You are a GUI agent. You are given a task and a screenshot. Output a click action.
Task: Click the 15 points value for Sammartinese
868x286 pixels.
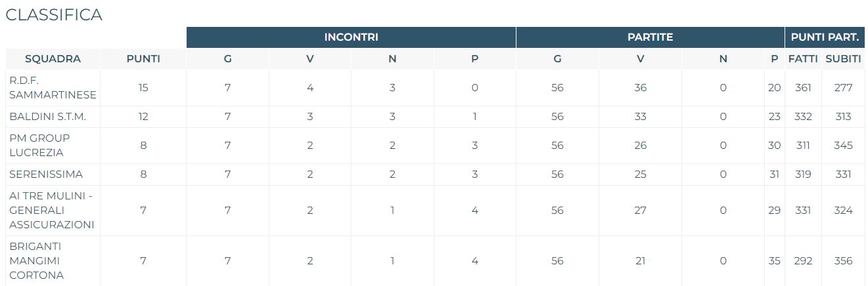(143, 88)
